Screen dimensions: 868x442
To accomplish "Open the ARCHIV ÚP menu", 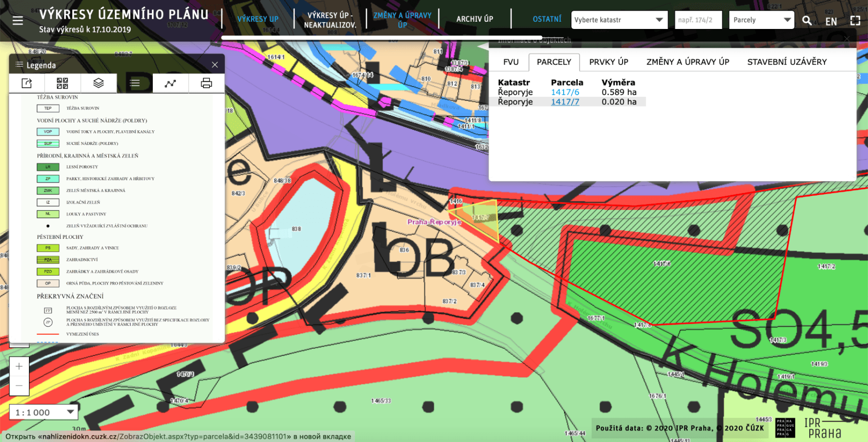I will [x=475, y=19].
